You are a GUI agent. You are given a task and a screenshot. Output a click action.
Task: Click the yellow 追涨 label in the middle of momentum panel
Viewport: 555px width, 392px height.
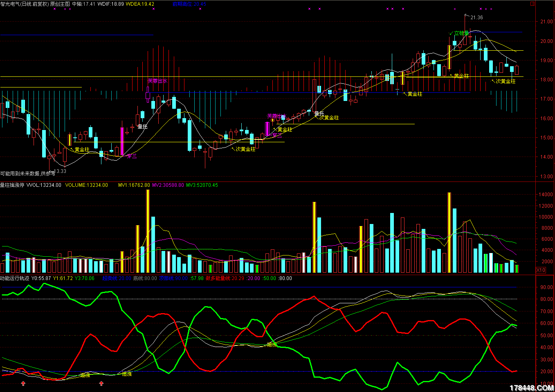pos(272,345)
